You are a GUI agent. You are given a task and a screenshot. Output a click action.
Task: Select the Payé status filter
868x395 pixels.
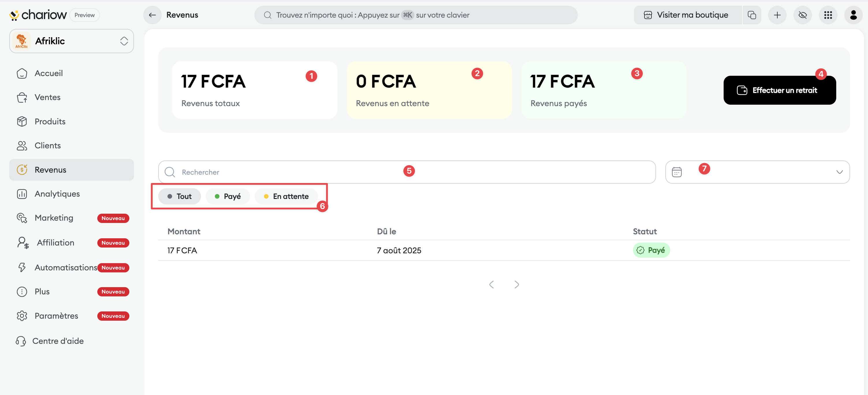[228, 196]
